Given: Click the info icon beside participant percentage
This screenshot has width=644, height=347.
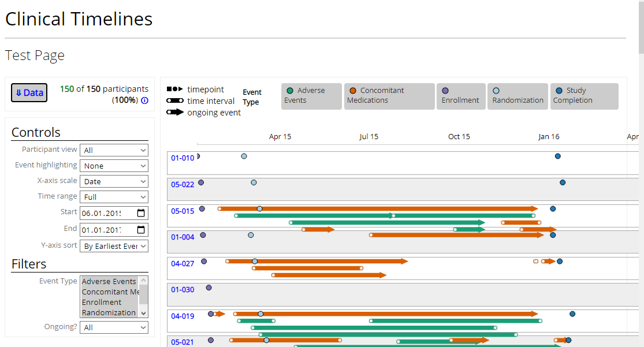Looking at the screenshot, I should click(x=144, y=100).
